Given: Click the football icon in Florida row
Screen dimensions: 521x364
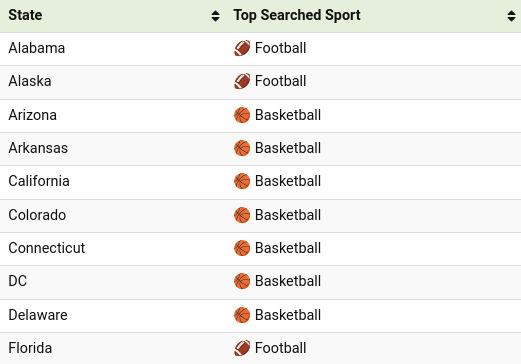Looking at the screenshot, I should (x=242, y=348).
